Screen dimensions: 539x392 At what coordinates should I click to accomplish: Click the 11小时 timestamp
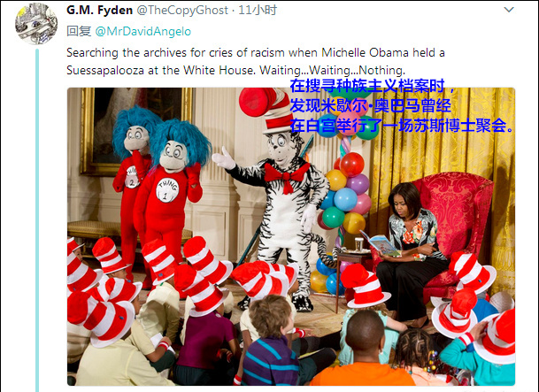click(x=258, y=11)
